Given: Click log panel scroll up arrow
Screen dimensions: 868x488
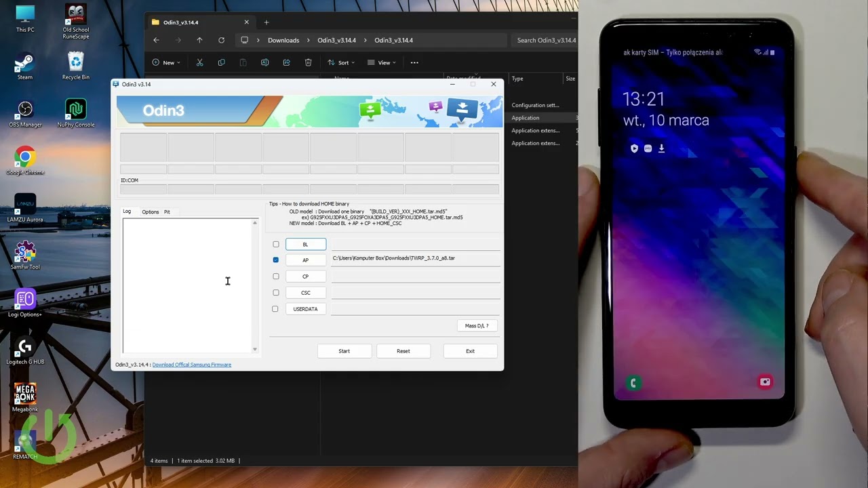Looking at the screenshot, I should 255,222.
